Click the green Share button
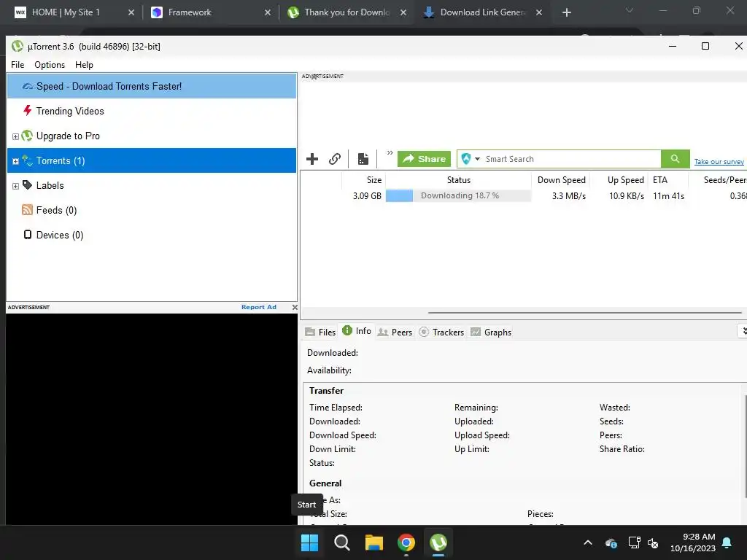Viewport: 747px width, 560px height. pyautogui.click(x=424, y=158)
